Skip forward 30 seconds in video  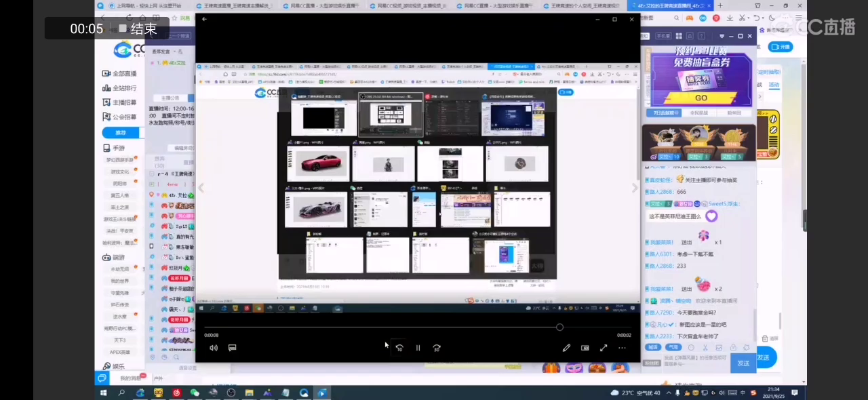[x=437, y=348]
